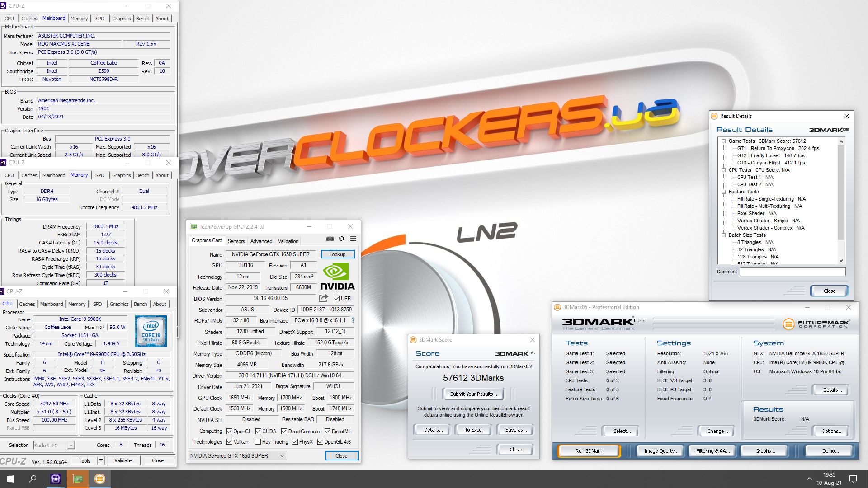
Task: Toggle the PhysX checkbox
Action: click(295, 442)
